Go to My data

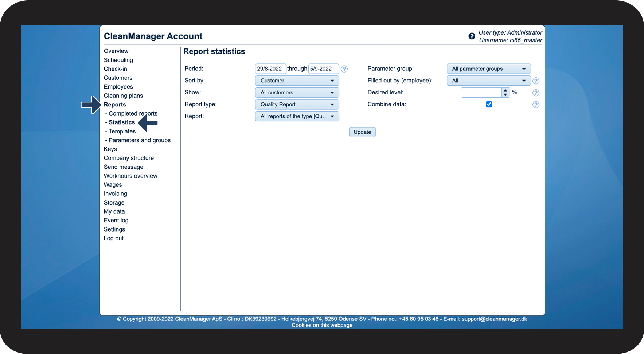click(x=114, y=211)
